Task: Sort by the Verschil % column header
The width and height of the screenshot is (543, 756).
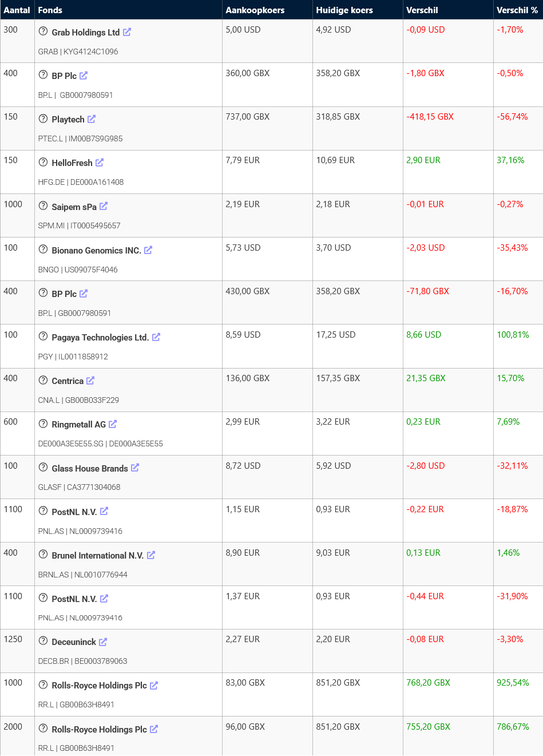Action: pos(517,10)
